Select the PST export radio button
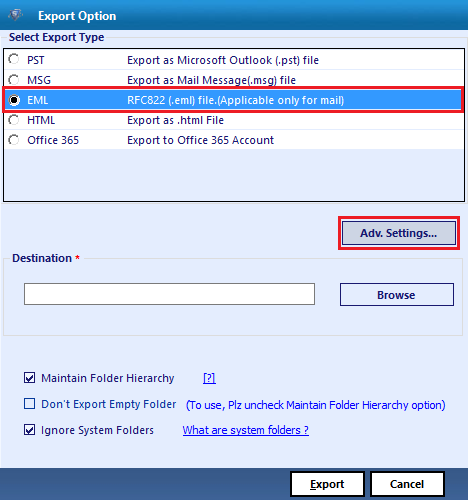Screen dimensions: 468x500 [14, 60]
